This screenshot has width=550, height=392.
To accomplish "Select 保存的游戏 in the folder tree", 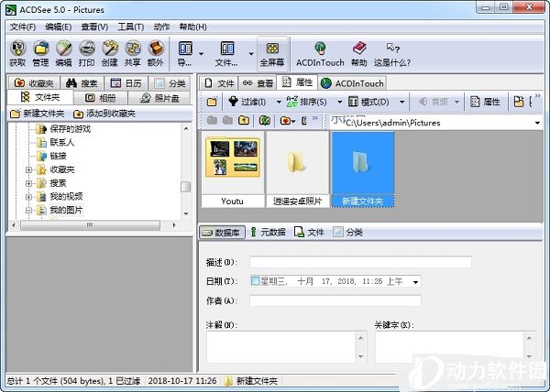I will [x=71, y=129].
